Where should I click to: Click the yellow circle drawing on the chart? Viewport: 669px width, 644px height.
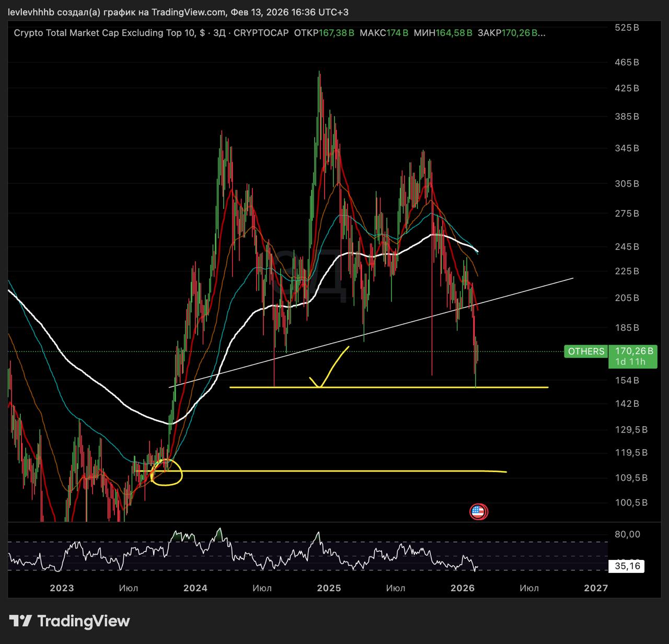click(x=166, y=472)
